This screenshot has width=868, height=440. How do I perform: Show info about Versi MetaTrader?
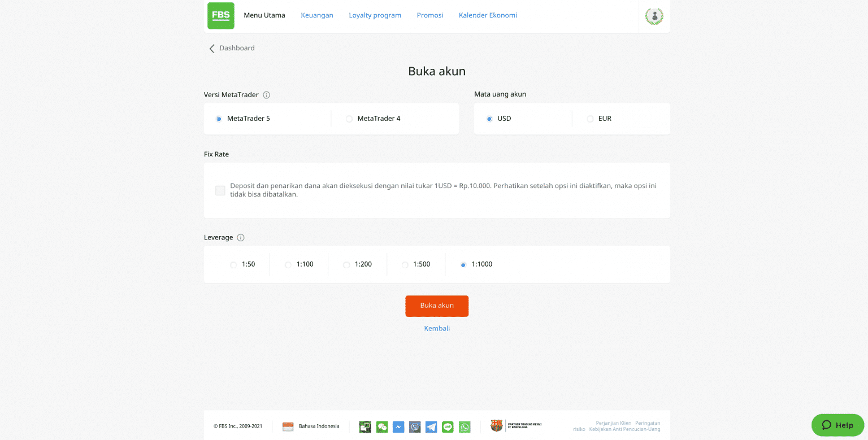tap(267, 95)
